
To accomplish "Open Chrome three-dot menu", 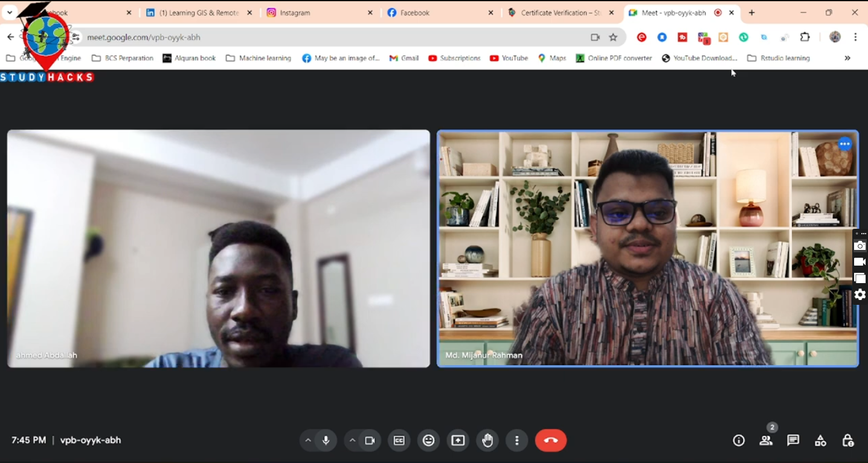I will 855,37.
